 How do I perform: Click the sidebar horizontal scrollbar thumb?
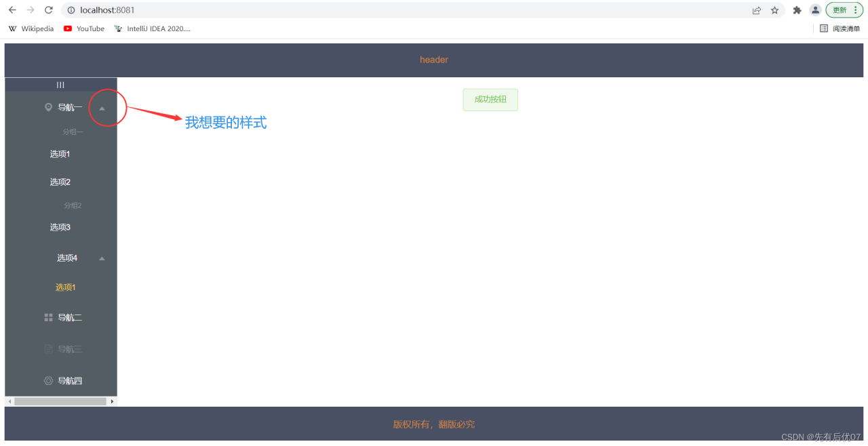point(60,401)
